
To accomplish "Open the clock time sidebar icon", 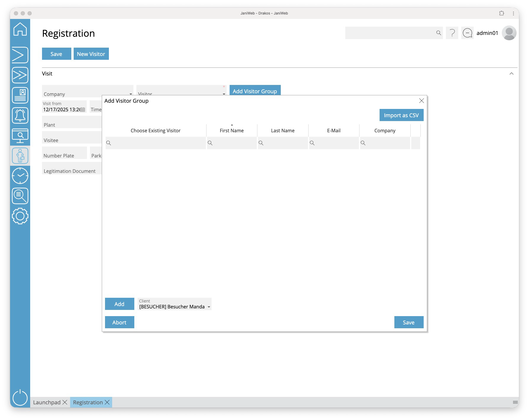I will (x=20, y=176).
